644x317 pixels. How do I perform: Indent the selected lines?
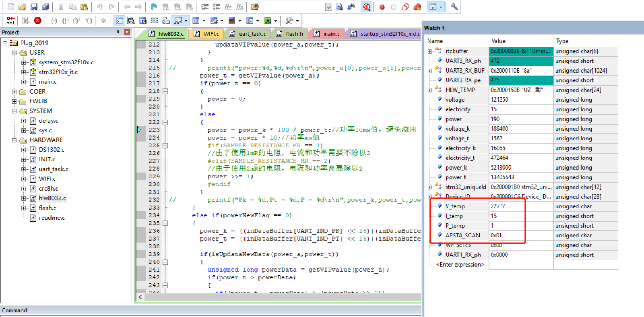(204, 7)
